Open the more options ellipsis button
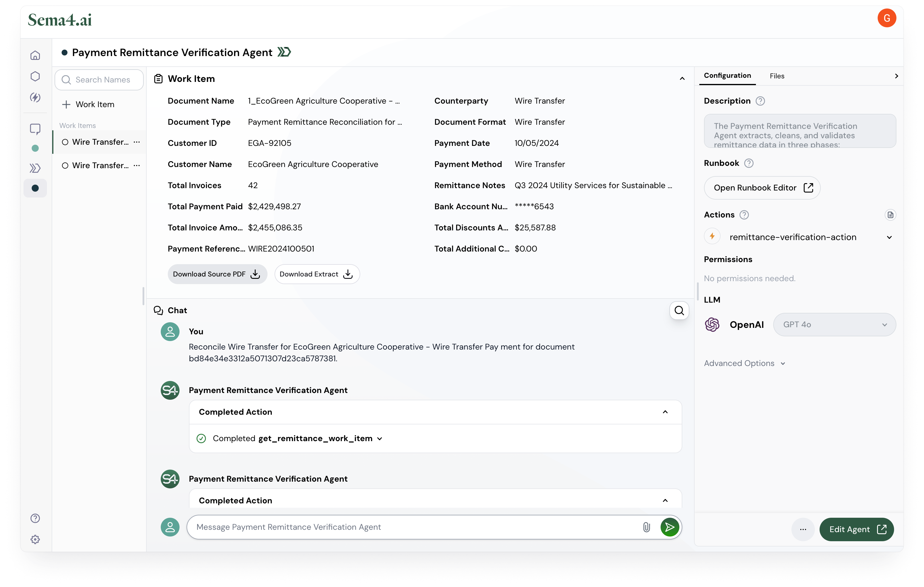This screenshot has height=587, width=924. [x=803, y=529]
